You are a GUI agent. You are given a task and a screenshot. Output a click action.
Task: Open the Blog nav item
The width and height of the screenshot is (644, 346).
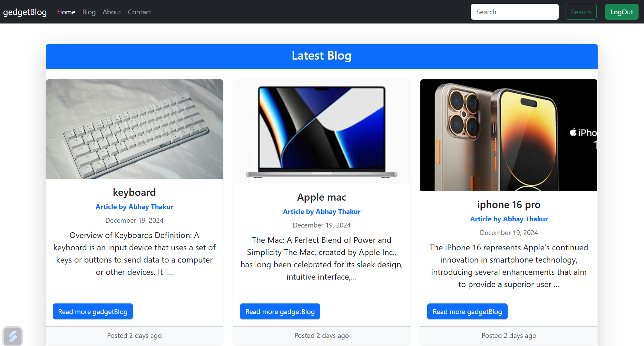89,12
